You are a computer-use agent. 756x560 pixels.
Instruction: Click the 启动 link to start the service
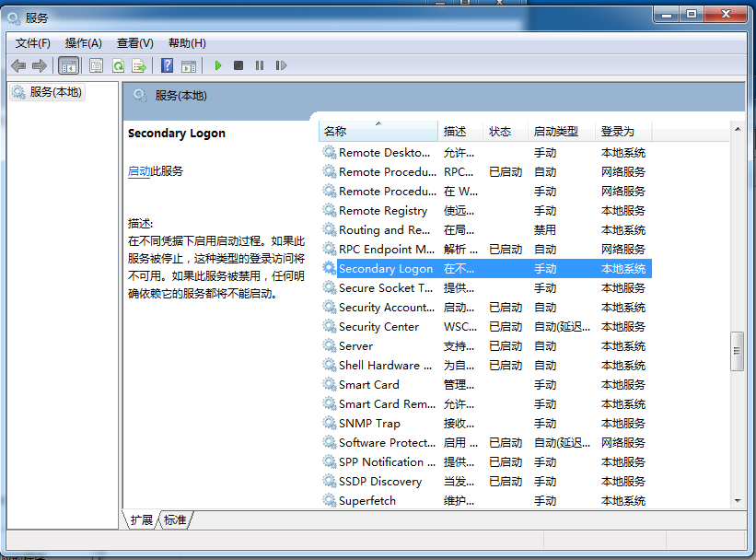coord(138,171)
